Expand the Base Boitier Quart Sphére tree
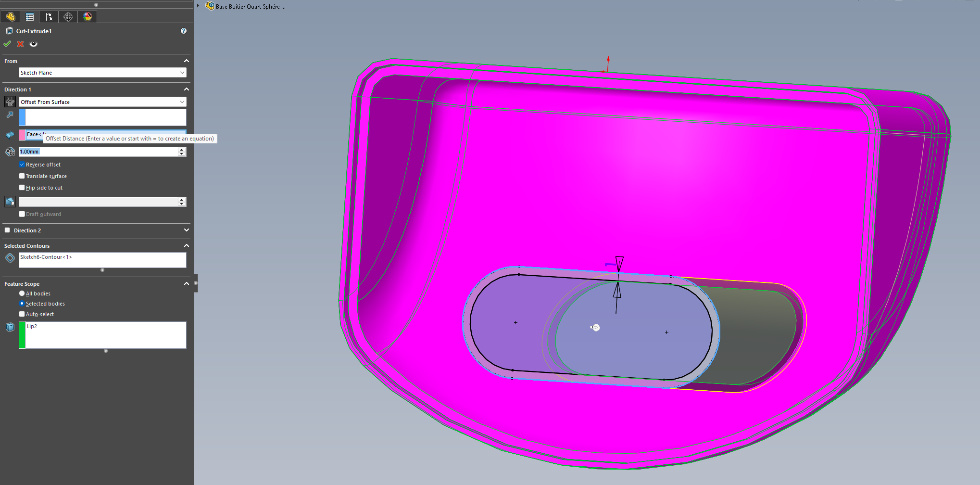Viewport: 980px width, 485px height. [198, 6]
